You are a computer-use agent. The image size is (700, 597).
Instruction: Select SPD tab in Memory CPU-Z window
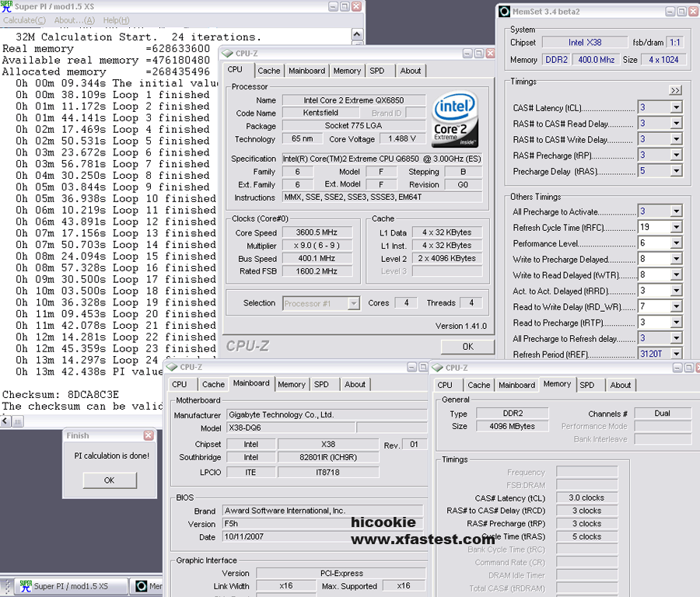tap(586, 385)
